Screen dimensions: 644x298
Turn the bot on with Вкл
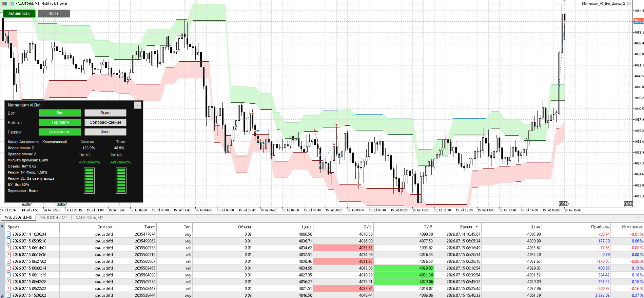(60, 113)
